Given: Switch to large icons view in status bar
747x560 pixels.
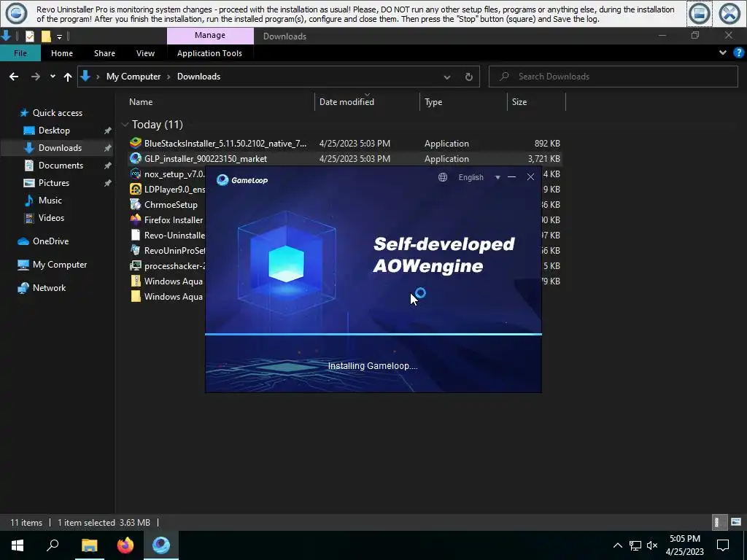Looking at the screenshot, I should click(x=735, y=522).
